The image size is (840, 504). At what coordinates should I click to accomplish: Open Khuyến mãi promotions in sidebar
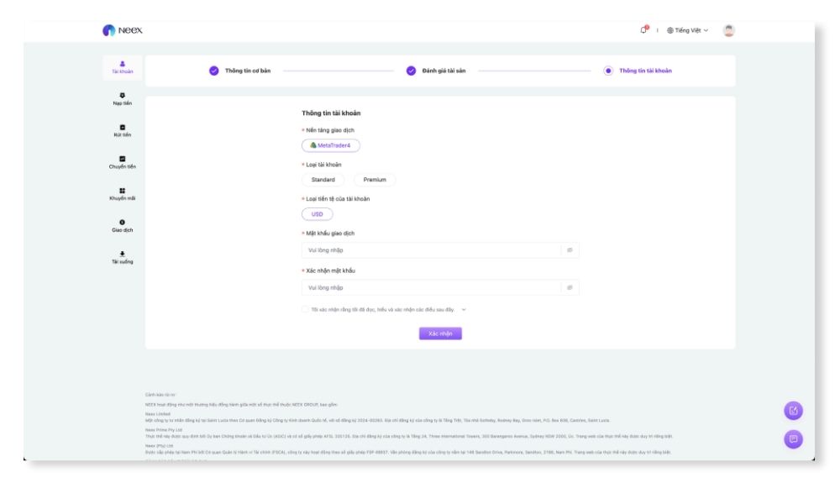point(123,193)
